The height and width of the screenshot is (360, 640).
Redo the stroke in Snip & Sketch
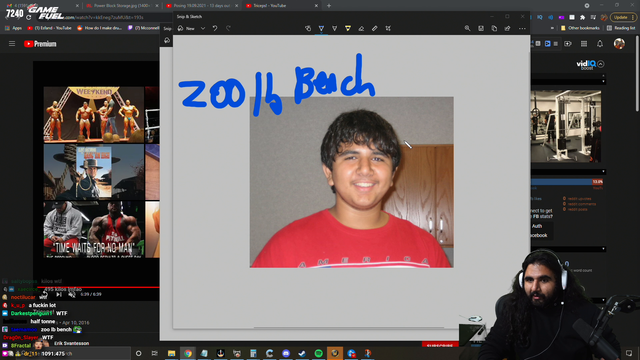pyautogui.click(x=228, y=29)
